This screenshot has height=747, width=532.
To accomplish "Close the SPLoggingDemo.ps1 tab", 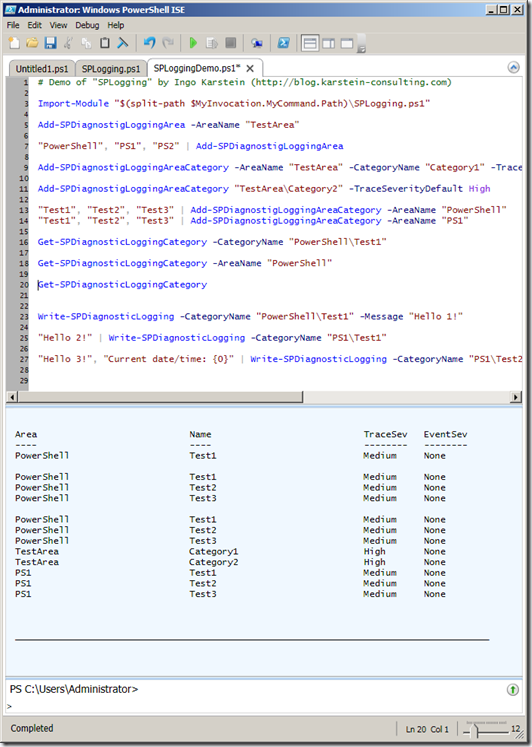I will (x=250, y=68).
